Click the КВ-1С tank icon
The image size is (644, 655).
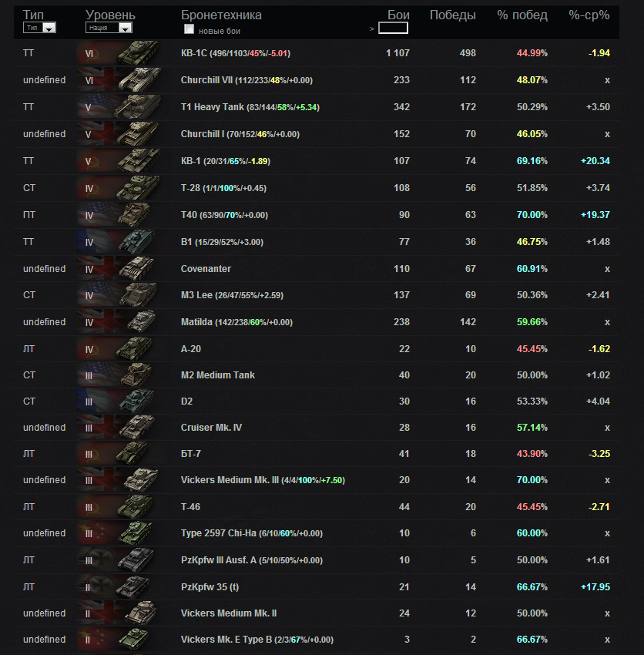pos(137,53)
